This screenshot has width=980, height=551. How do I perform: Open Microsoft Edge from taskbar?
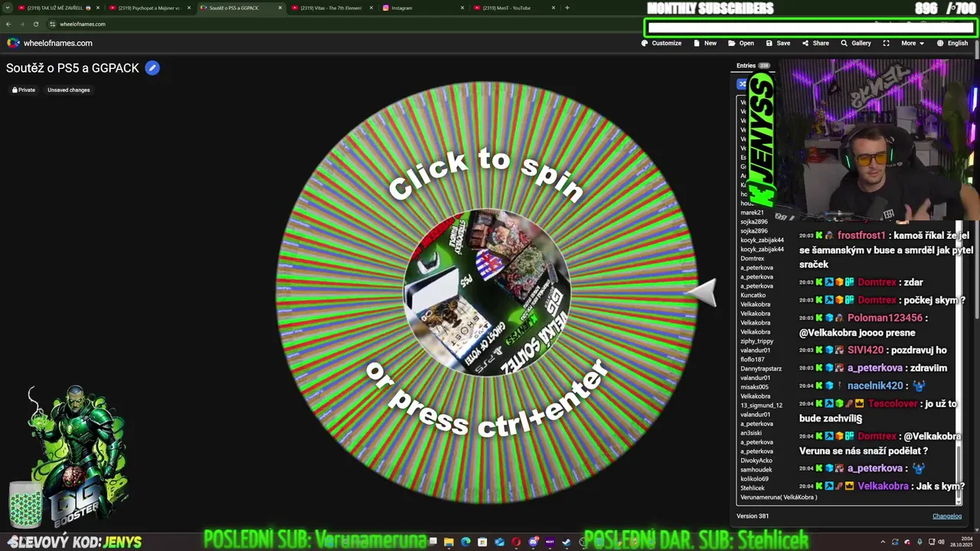(x=465, y=542)
